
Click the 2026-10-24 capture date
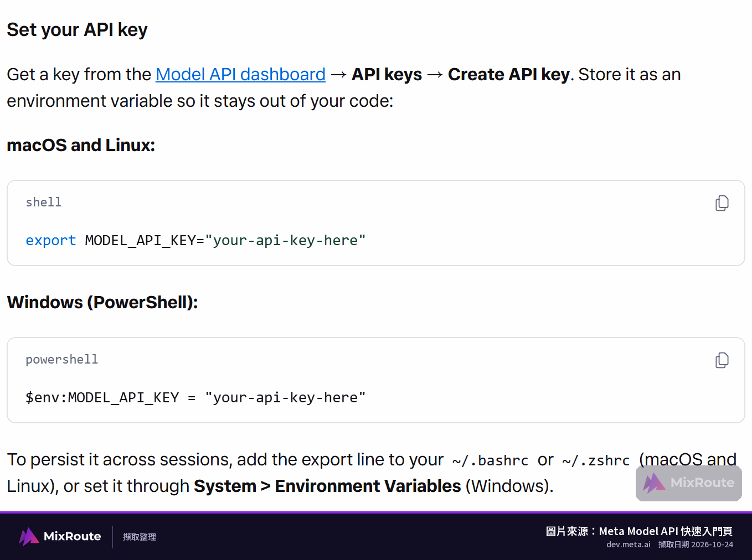pyautogui.click(x=712, y=545)
